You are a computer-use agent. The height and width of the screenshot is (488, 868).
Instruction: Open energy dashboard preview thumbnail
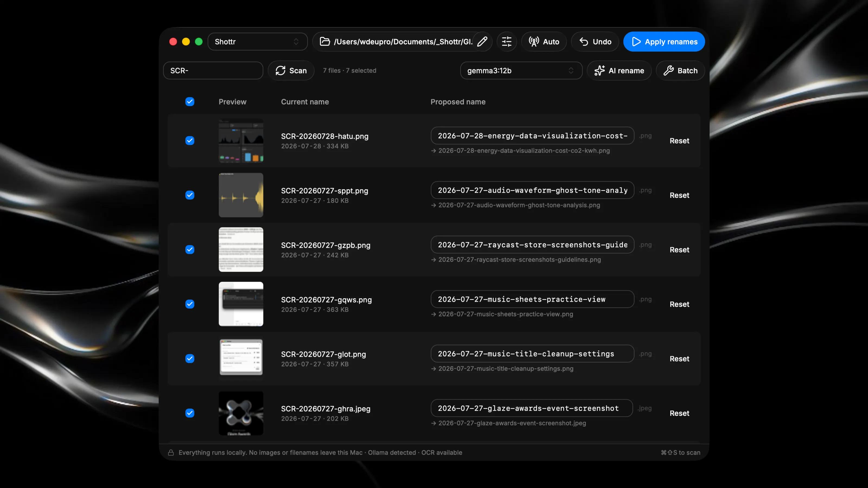[x=241, y=140]
